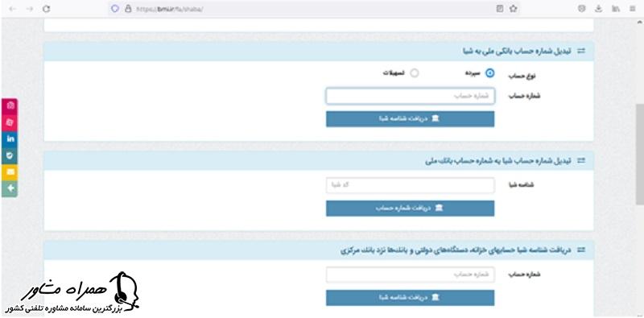Open the Pocket shield icon in the toolbar
The image size is (644, 318).
581,9
